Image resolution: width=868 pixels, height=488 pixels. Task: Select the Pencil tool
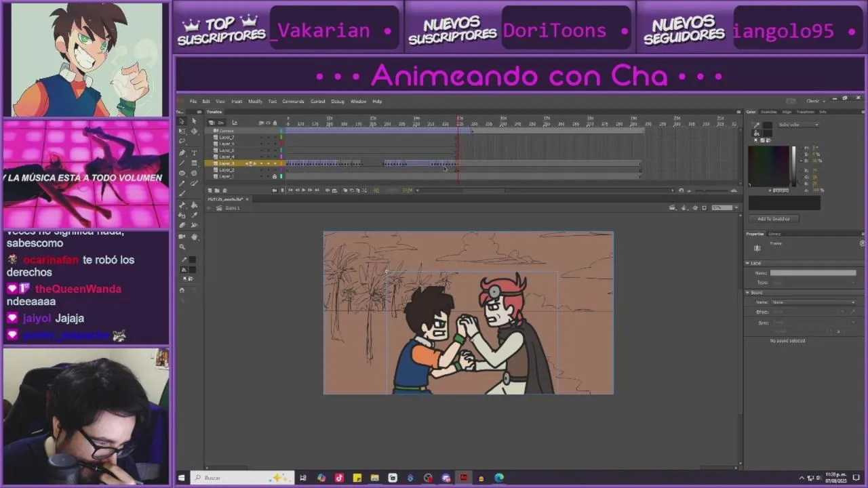click(x=182, y=183)
